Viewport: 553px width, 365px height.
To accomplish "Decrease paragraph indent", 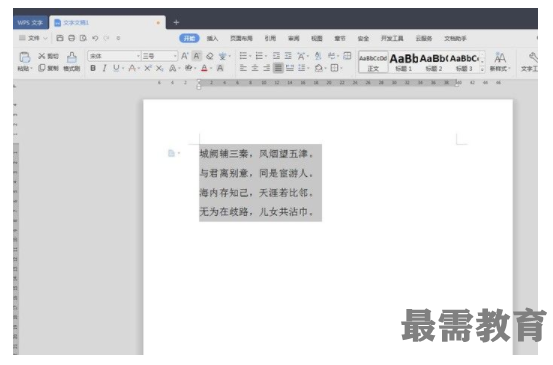I will click(x=276, y=56).
